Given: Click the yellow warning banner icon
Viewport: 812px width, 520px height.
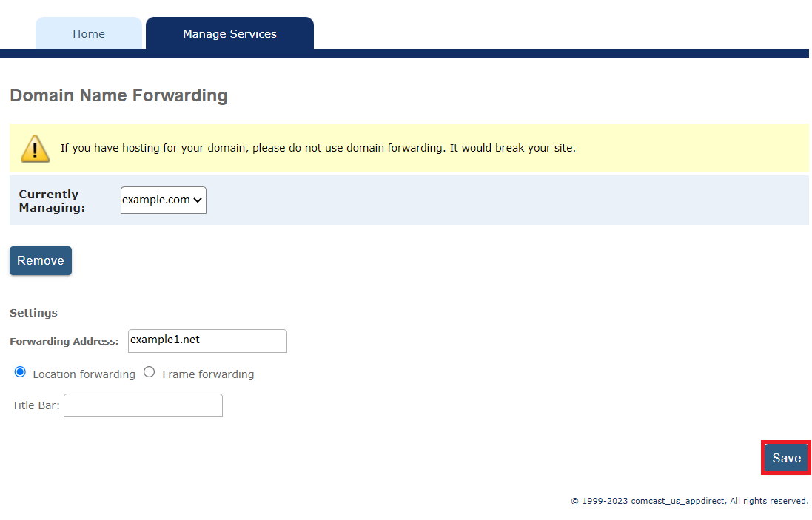Looking at the screenshot, I should 35,147.
